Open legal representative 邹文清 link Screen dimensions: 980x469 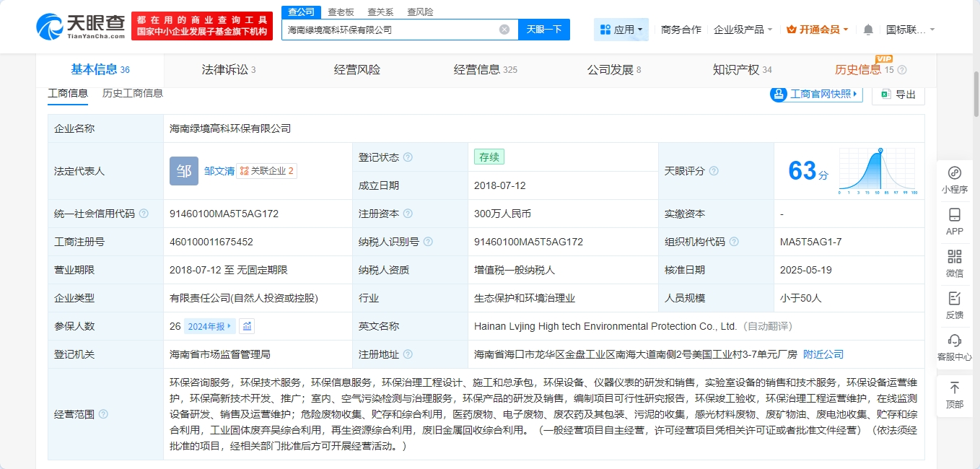coord(219,171)
